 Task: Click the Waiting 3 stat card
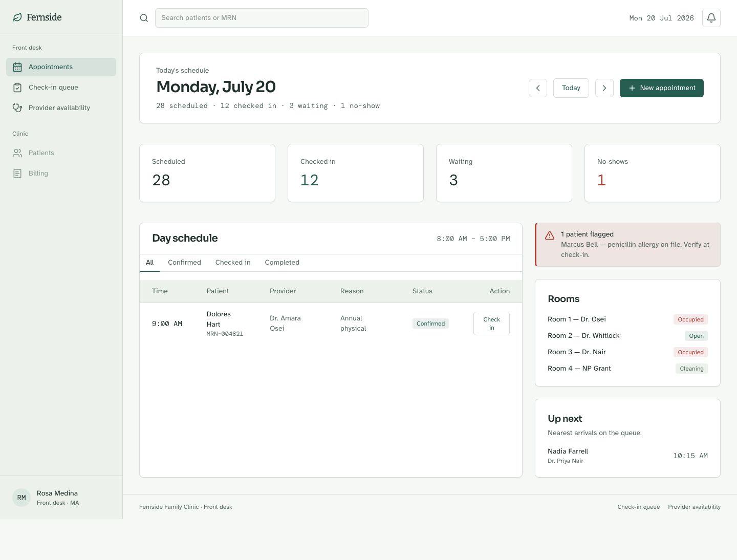[x=504, y=173]
